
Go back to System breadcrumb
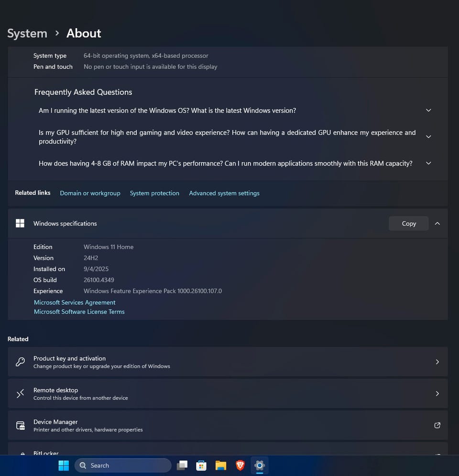[x=27, y=33]
